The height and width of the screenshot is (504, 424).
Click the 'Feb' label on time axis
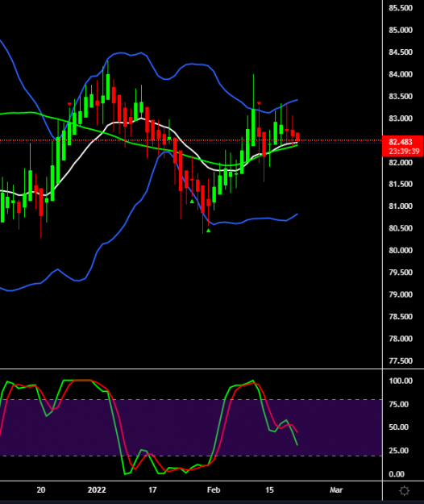[x=214, y=489]
